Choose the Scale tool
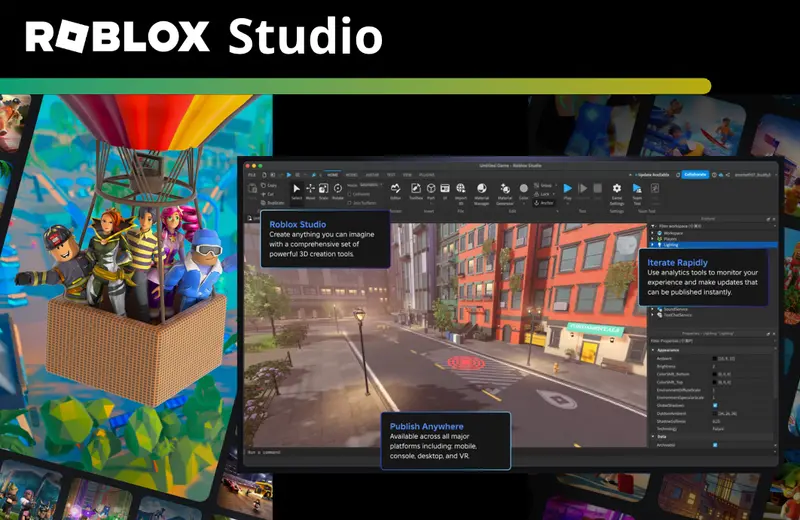The width and height of the screenshot is (800, 520). pyautogui.click(x=323, y=189)
